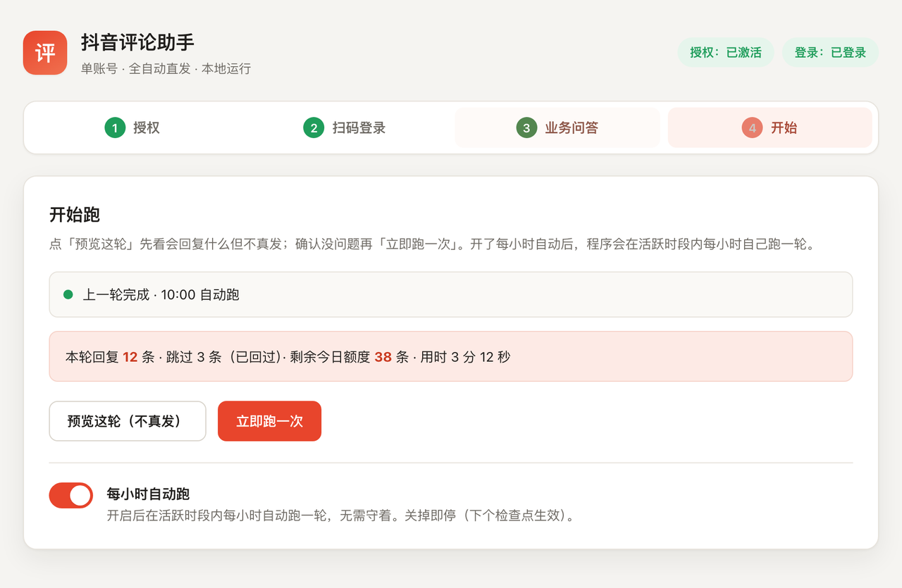Click the remaining quota number 38

click(x=383, y=357)
